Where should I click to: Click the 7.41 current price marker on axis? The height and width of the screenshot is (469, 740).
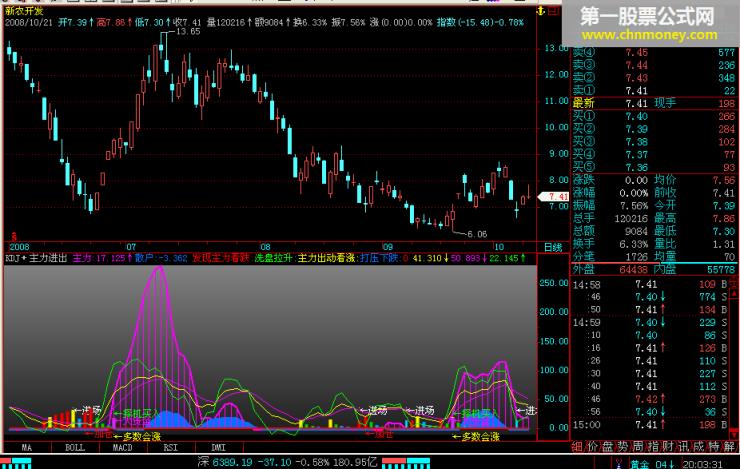(554, 196)
